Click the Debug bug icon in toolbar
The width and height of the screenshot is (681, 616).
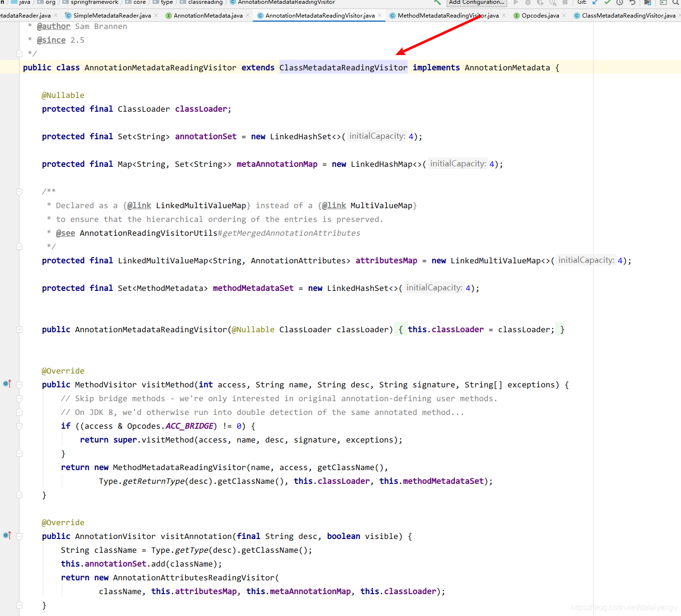528,2
